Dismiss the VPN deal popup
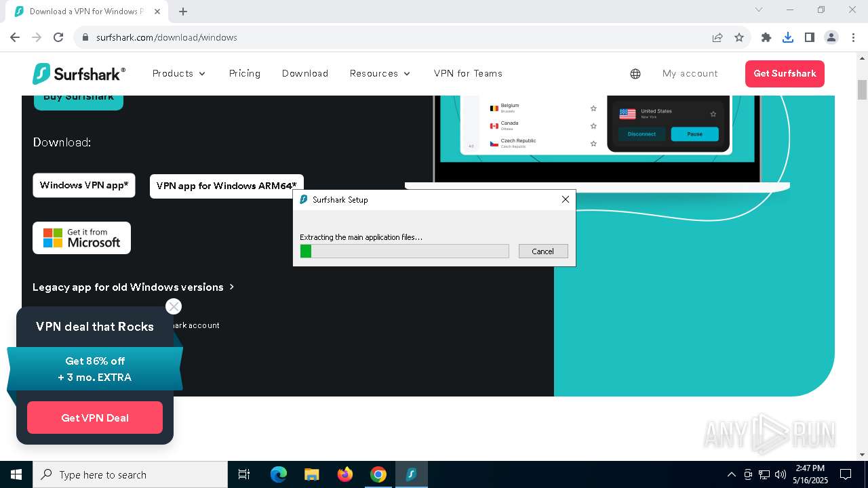 [174, 306]
